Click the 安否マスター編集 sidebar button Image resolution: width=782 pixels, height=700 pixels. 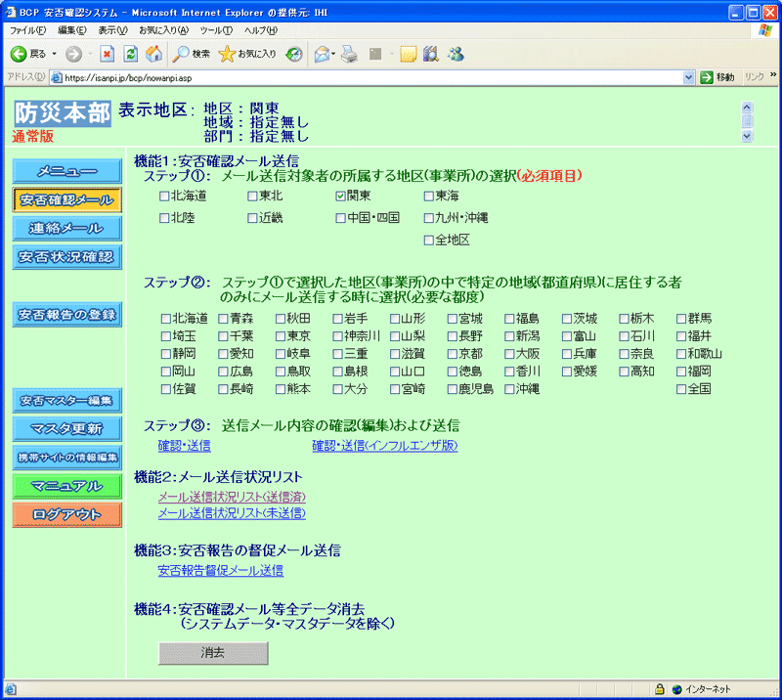coord(67,401)
